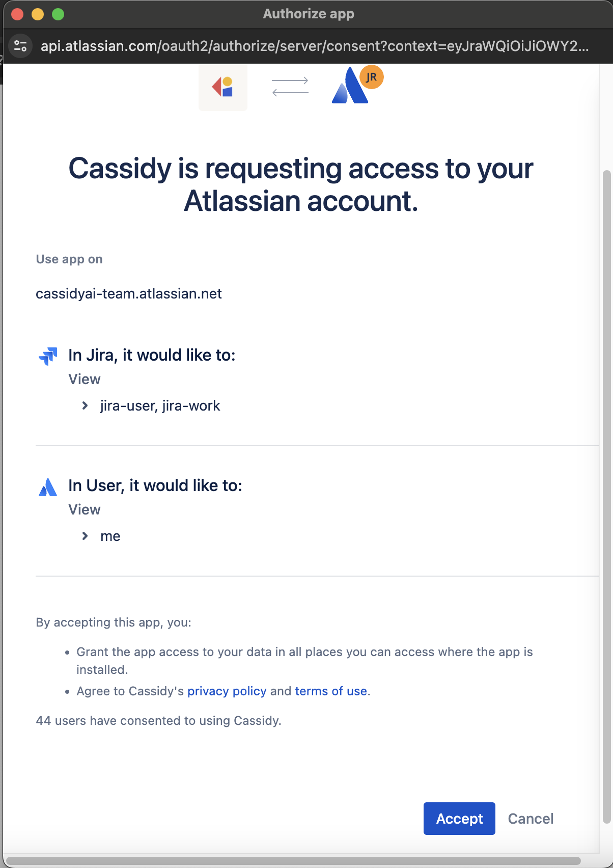Image resolution: width=613 pixels, height=868 pixels.
Task: Expand the me scope under User permissions
Action: 84,536
